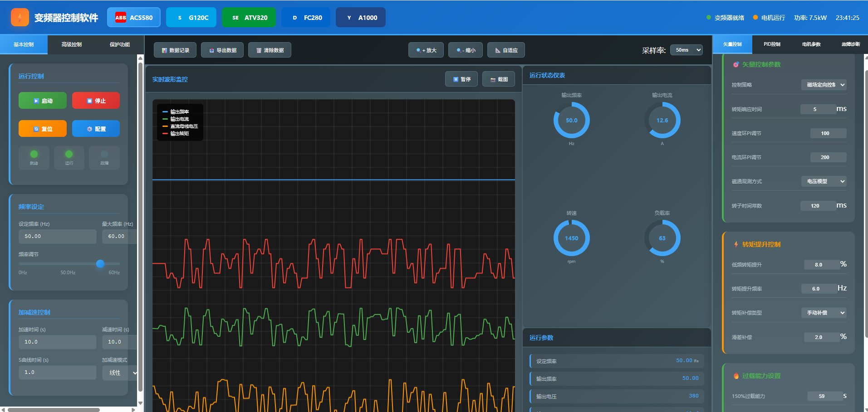Click the stop square icon on 停止
The image size is (868, 412).
coord(89,101)
